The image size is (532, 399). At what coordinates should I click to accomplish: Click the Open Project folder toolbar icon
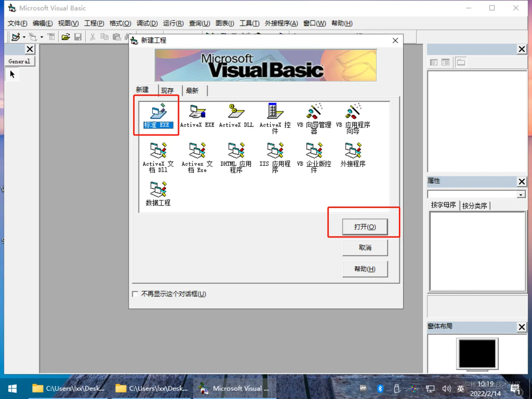pos(65,37)
